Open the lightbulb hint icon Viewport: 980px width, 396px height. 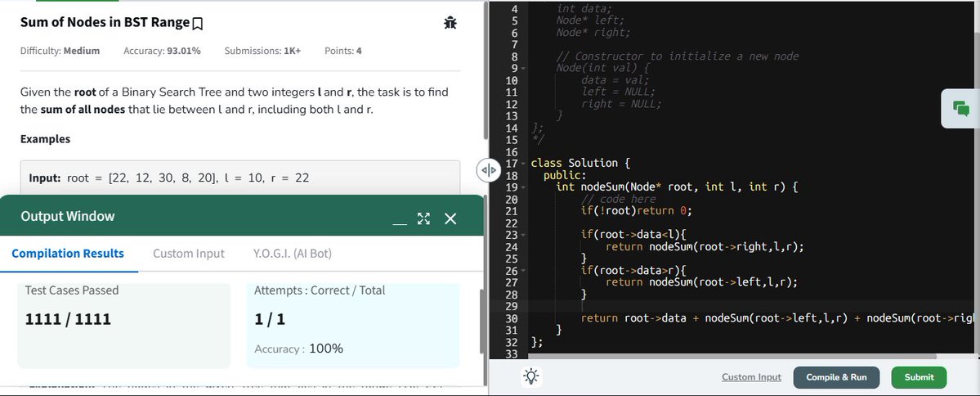[531, 376]
